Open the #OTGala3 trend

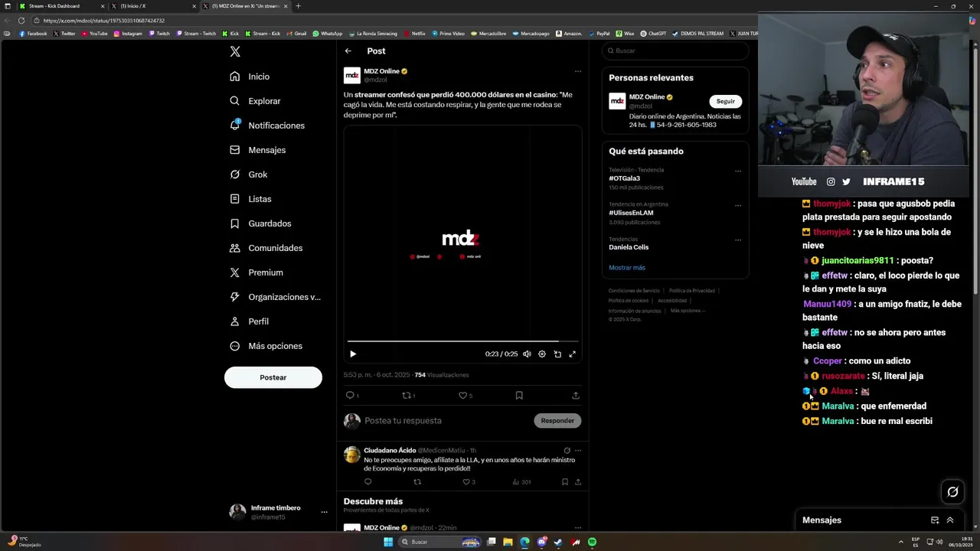(x=624, y=178)
